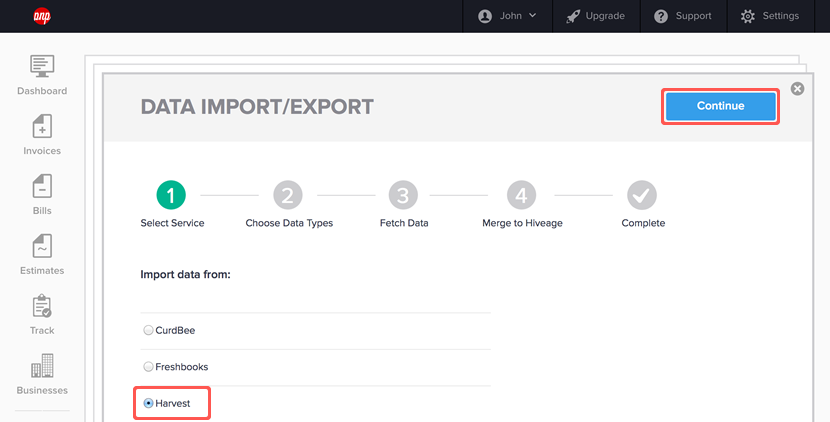
Task: Click the Freshbooks option label
Action: [182, 366]
